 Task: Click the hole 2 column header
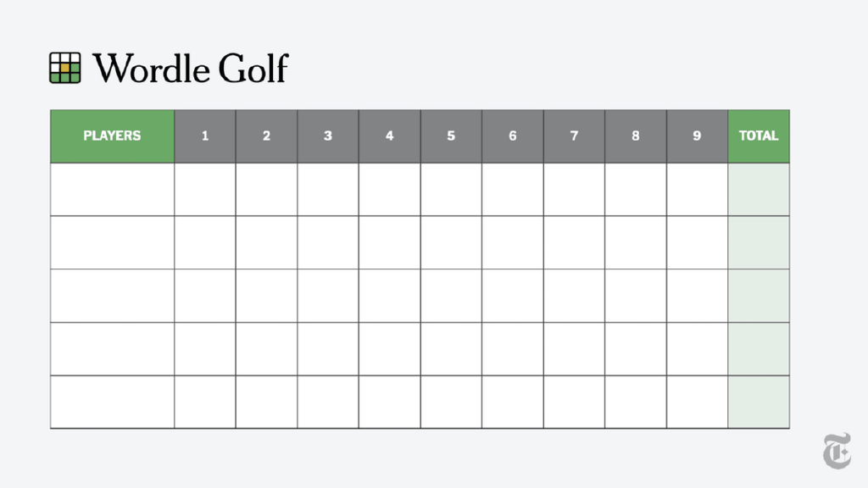pyautogui.click(x=266, y=136)
